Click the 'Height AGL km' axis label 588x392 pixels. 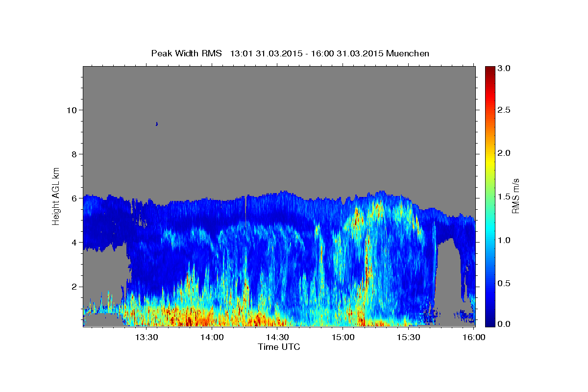click(56, 196)
